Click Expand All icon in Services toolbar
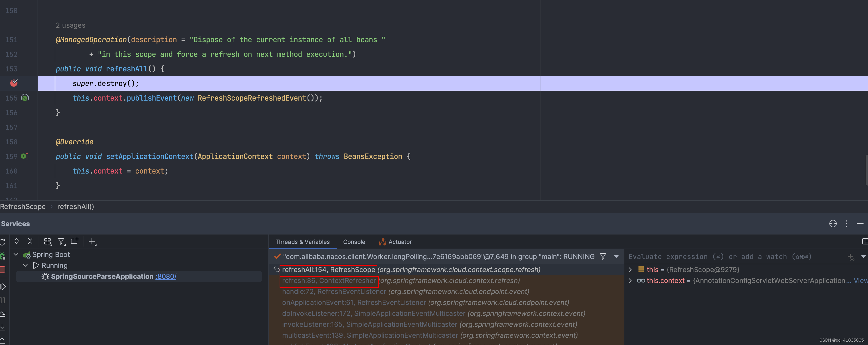The width and height of the screenshot is (868, 345). 16,241
